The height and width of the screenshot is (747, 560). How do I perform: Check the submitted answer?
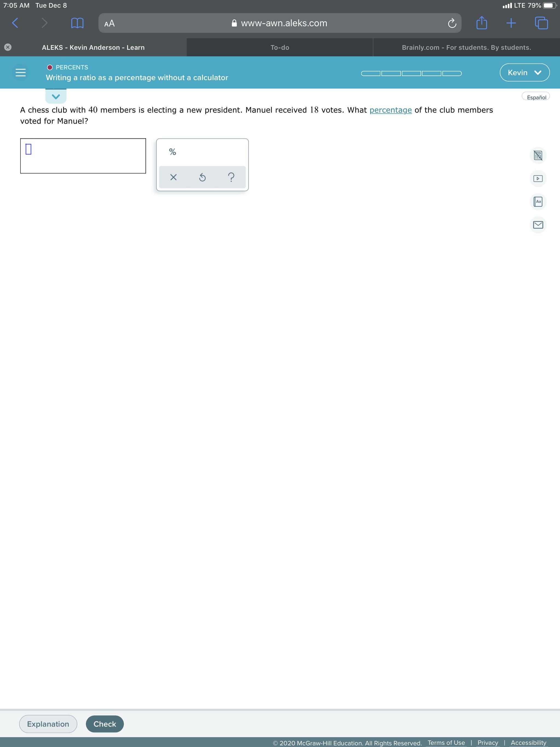tap(105, 724)
